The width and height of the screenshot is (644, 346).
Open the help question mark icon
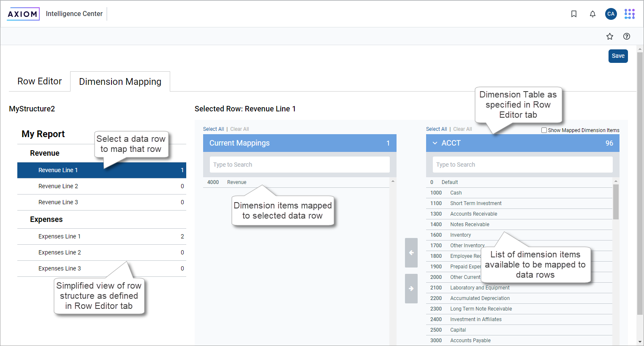click(627, 36)
